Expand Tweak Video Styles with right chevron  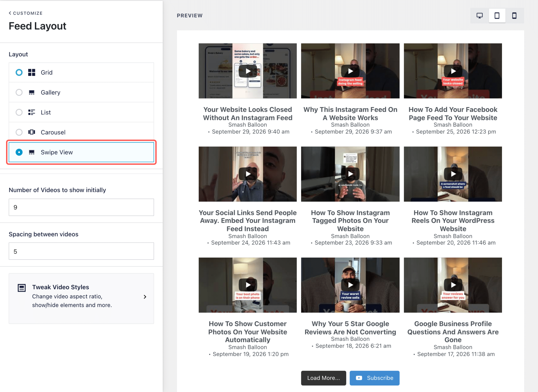[x=145, y=297]
